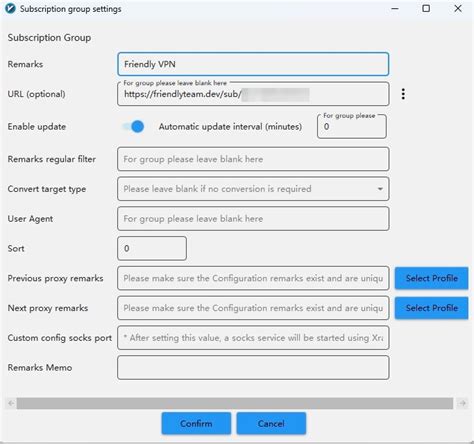Click the scrollbar right arrow
The height and width of the screenshot is (444, 474).
point(462,403)
